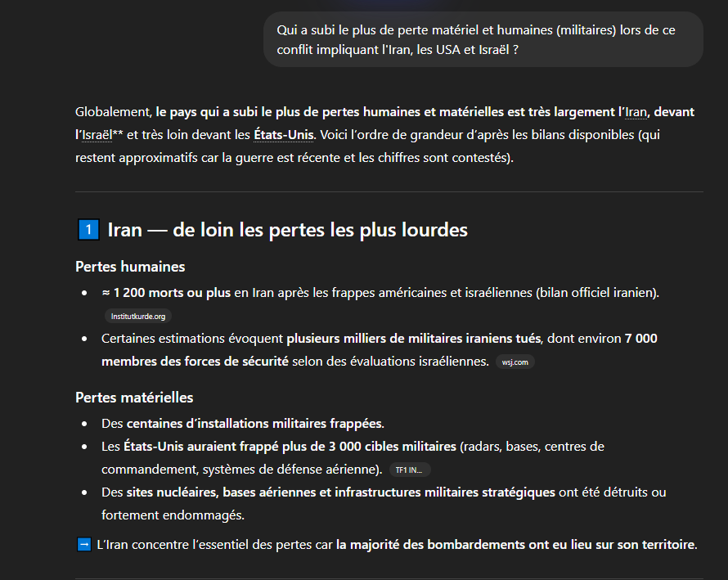This screenshot has width=728, height=580.
Task: Click the Pertes humaines subheading
Action: 130,267
